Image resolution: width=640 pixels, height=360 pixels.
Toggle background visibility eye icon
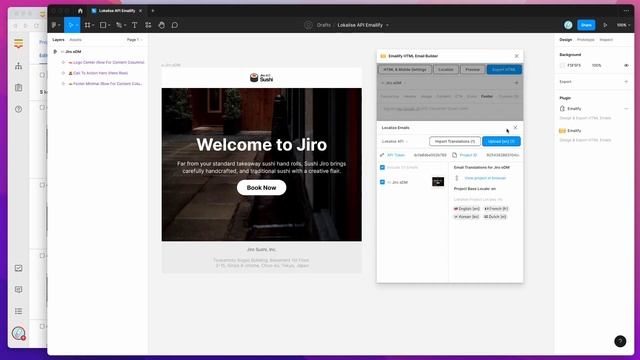(626, 65)
